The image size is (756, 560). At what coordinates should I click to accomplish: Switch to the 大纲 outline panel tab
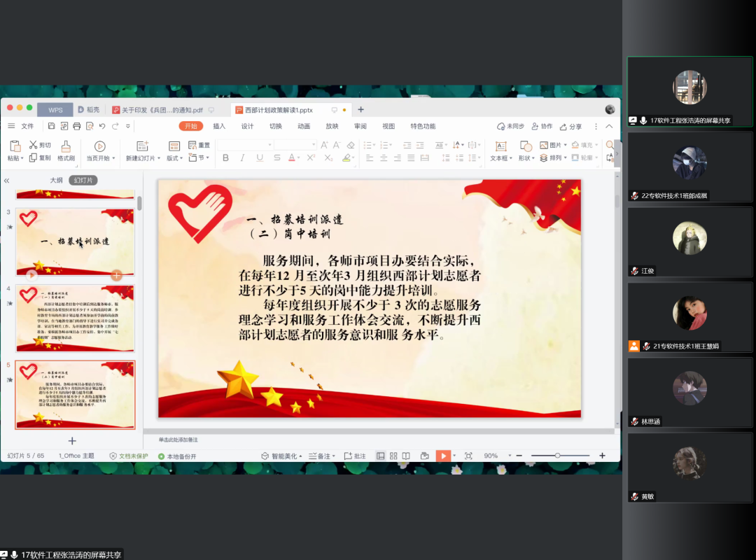tap(56, 180)
